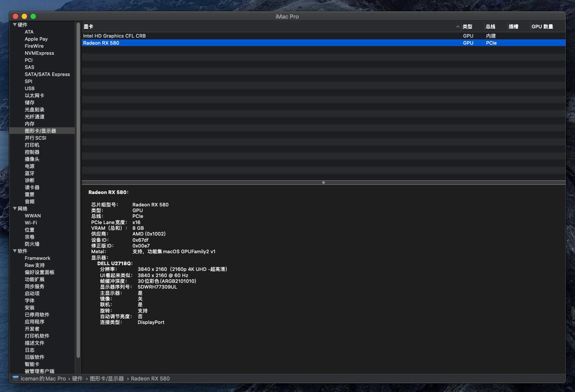The width and height of the screenshot is (575, 392).
Task: Open 雷雳 entry
Action: pos(30,194)
